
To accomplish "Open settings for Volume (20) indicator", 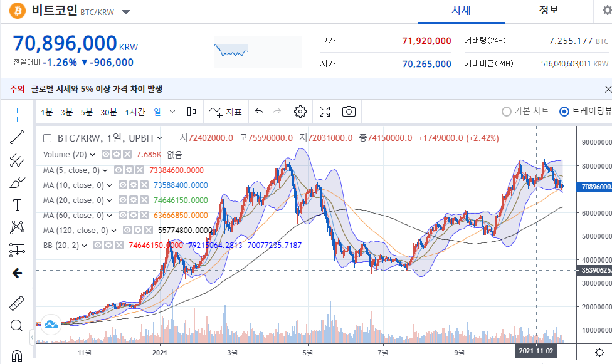I will tap(116, 155).
